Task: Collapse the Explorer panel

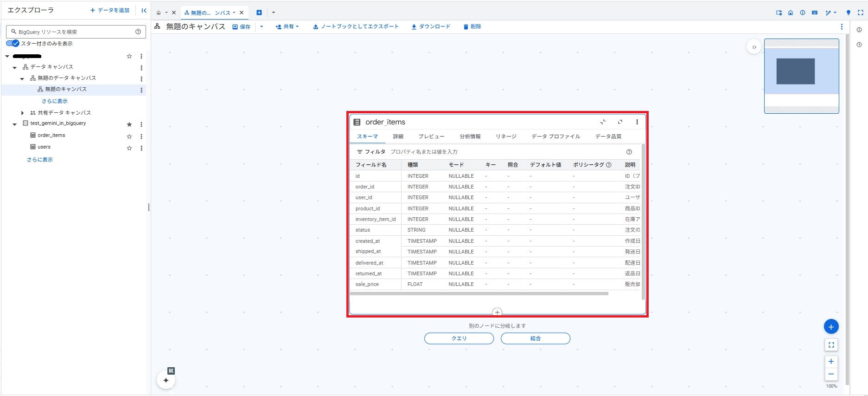Action: point(144,10)
